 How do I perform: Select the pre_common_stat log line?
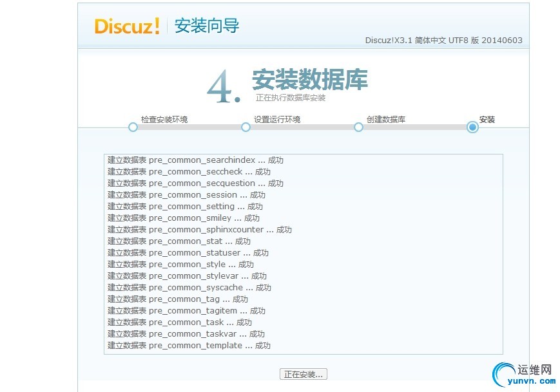(x=179, y=241)
